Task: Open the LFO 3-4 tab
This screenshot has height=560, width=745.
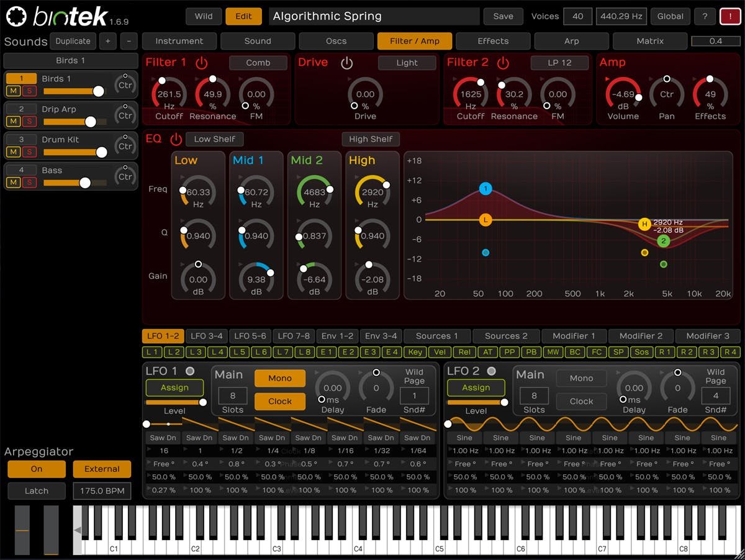Action: point(207,336)
